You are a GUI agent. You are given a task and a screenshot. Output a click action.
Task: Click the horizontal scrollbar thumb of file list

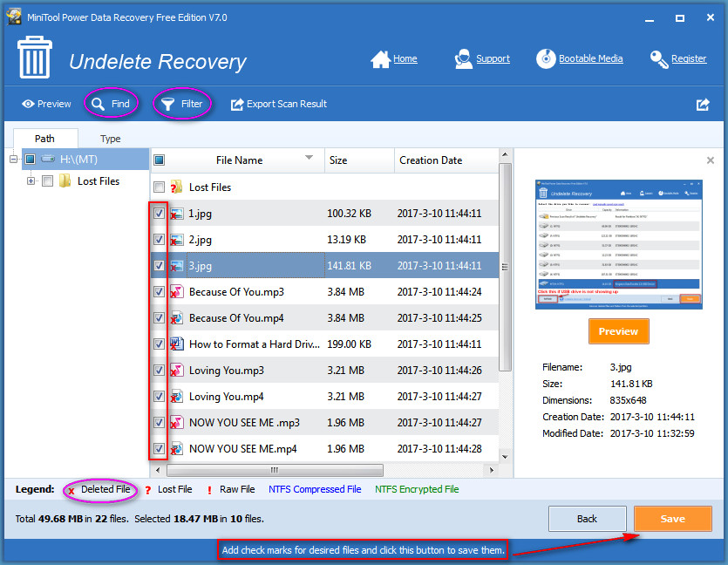[275, 470]
